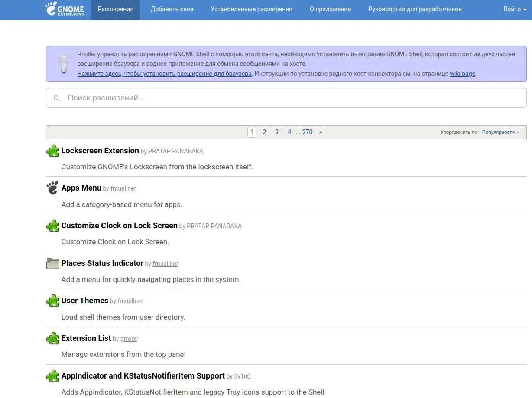
Task: Click Extension List puzzle icon
Action: click(53, 338)
